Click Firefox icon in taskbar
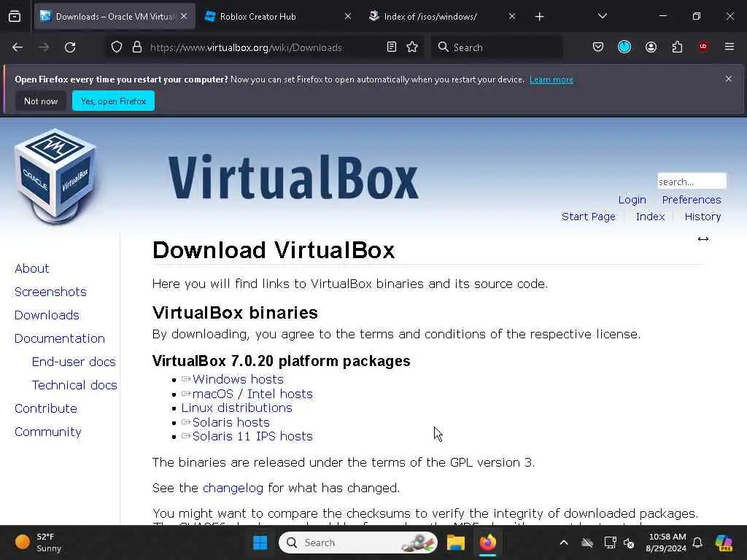The width and height of the screenshot is (747, 560). 488,542
